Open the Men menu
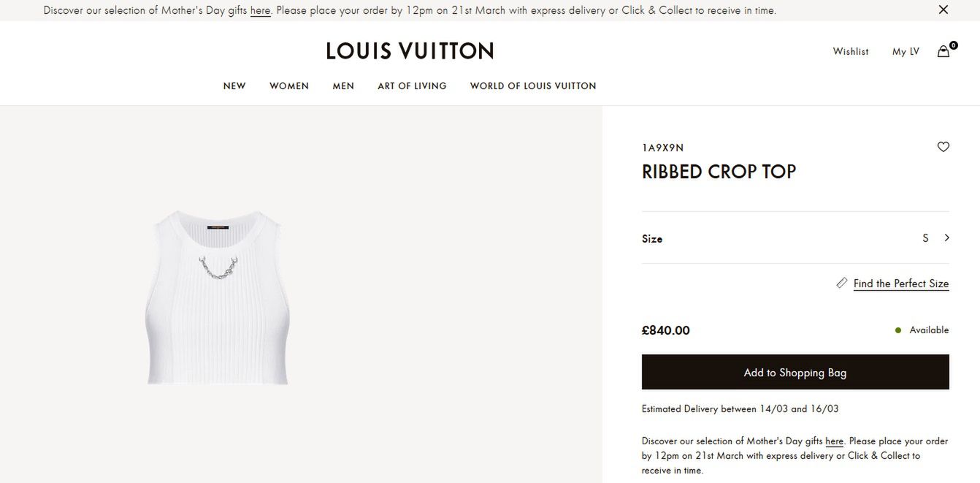Image resolution: width=980 pixels, height=483 pixels. [x=343, y=86]
